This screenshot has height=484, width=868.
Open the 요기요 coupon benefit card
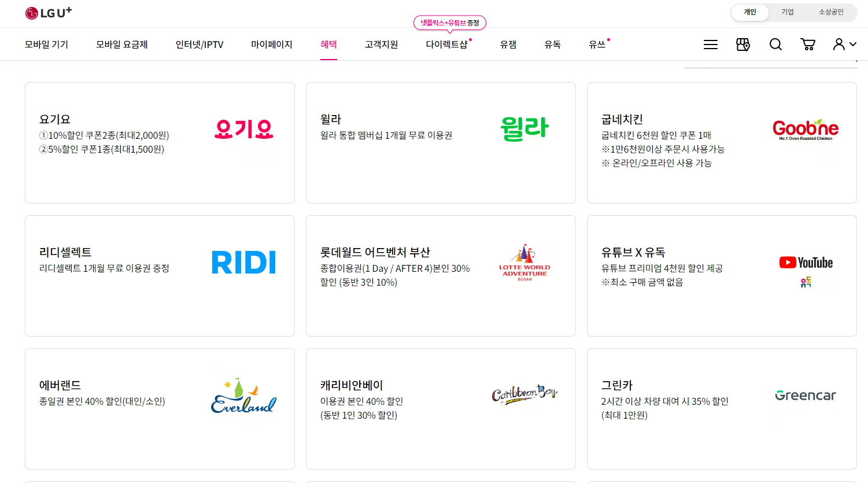click(160, 142)
